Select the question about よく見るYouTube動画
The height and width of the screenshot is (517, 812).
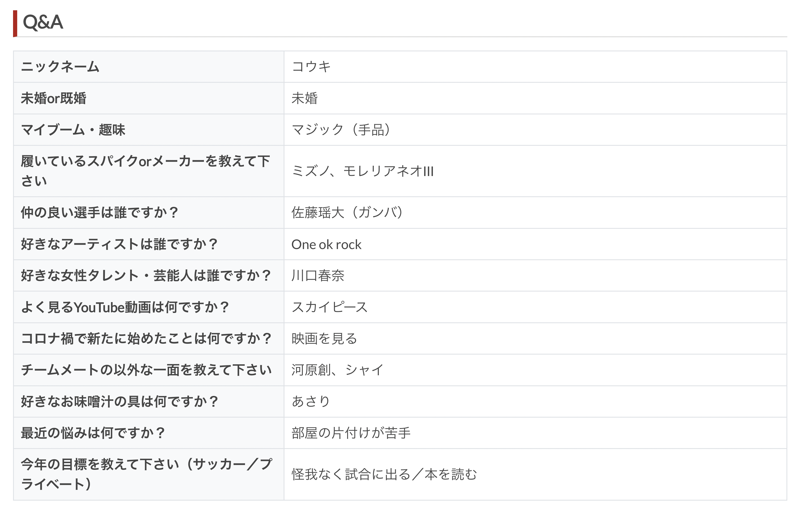pos(149,307)
